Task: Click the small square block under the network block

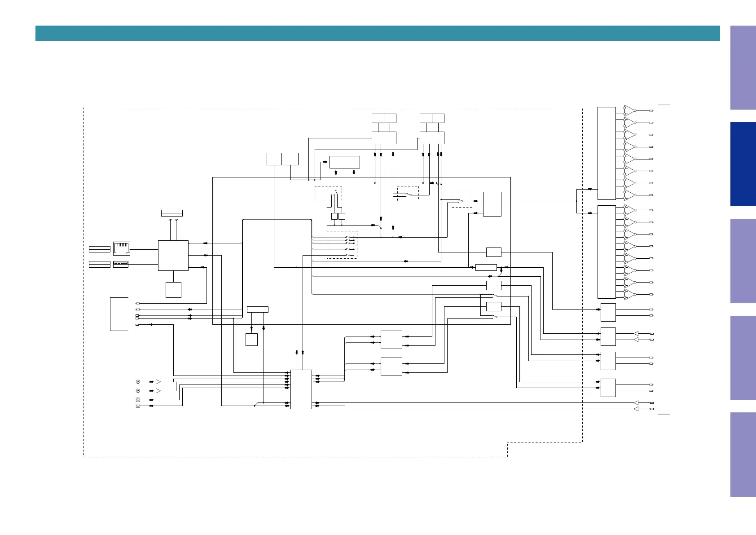Action: (173, 290)
